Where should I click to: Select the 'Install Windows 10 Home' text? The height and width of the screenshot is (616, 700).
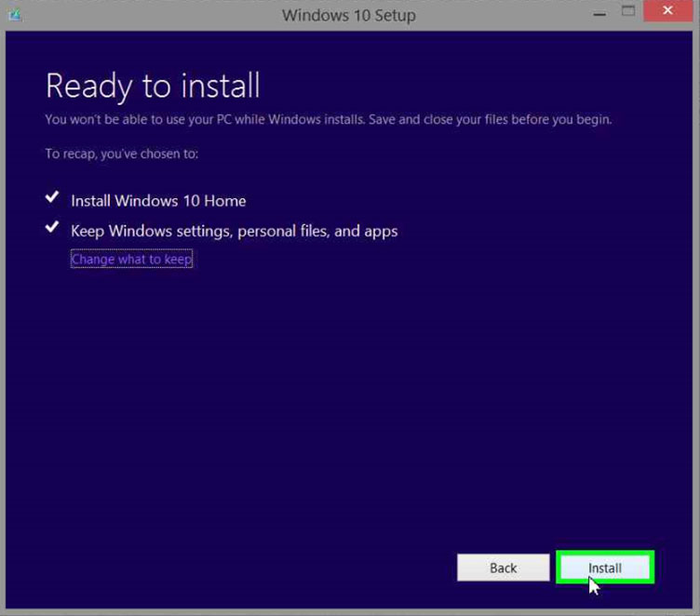pos(158,201)
